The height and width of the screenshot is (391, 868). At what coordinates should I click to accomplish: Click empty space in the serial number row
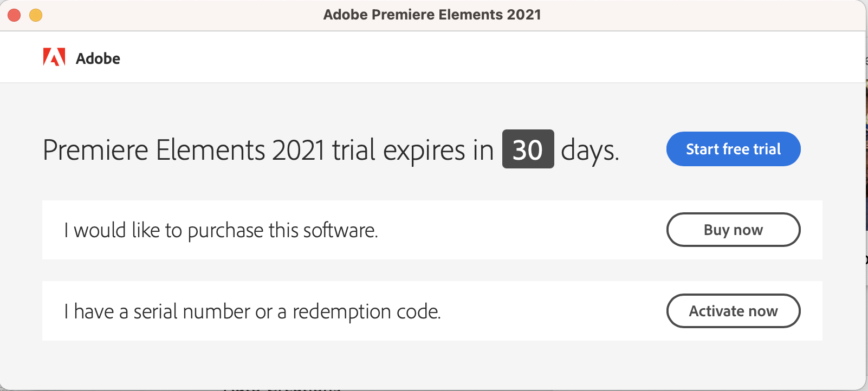[x=553, y=311]
